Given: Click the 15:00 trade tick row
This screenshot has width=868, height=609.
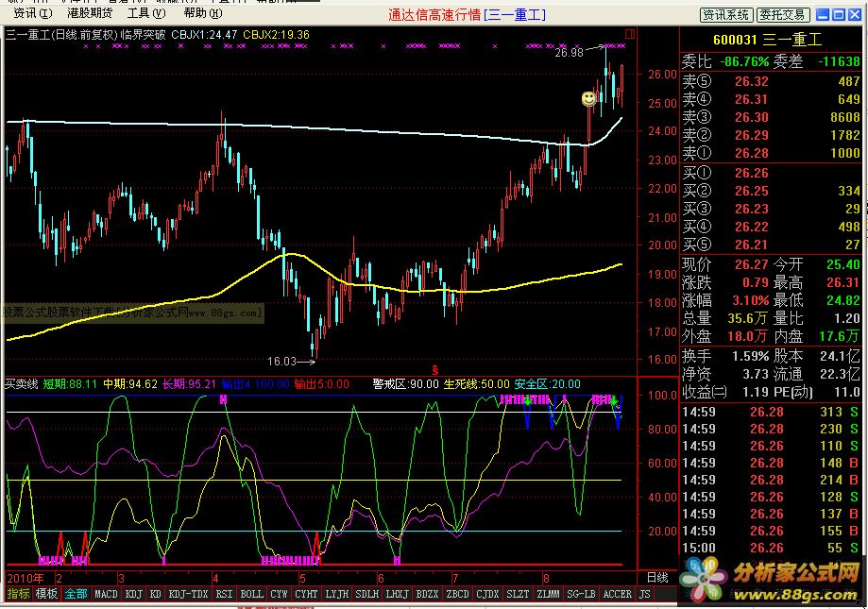Looking at the screenshot, I should 771,548.
